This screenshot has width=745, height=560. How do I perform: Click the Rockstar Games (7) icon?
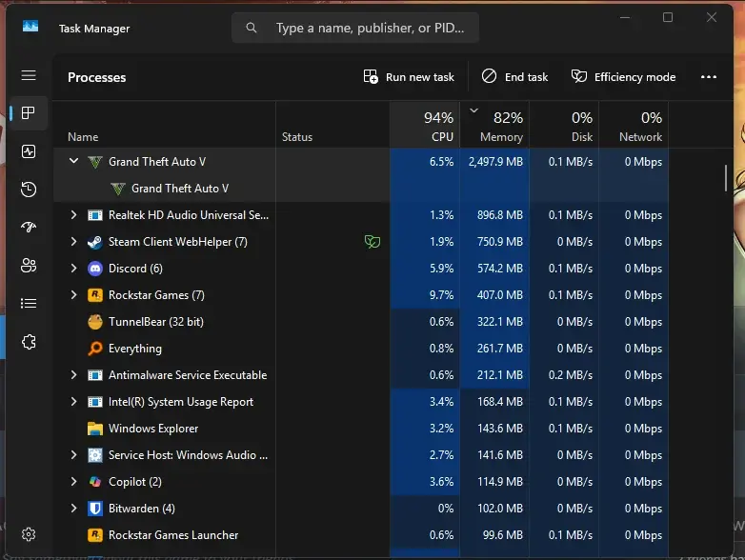click(x=95, y=295)
